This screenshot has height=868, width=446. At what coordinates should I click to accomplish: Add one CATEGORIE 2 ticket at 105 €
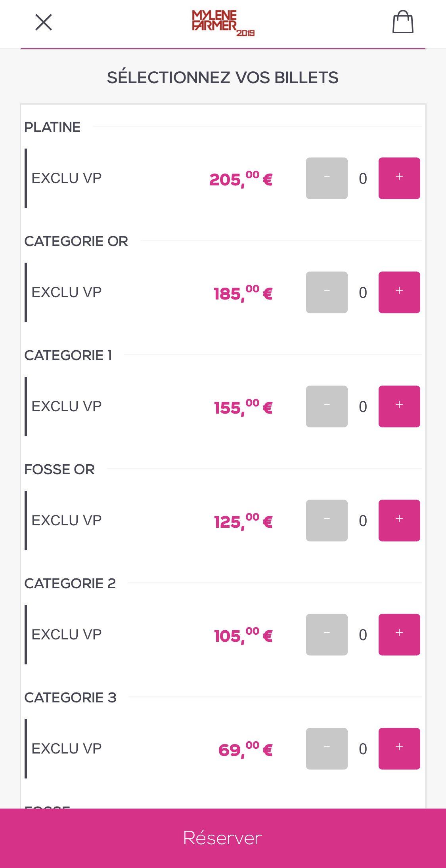399,635
